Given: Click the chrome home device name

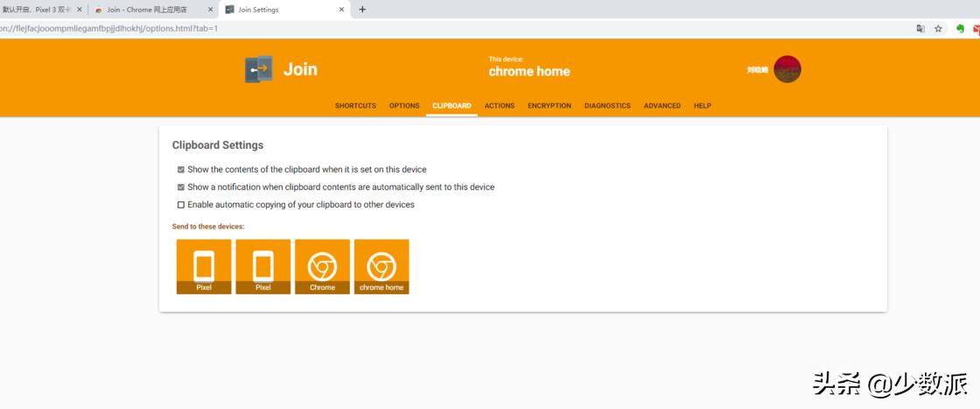Looking at the screenshot, I should [x=528, y=71].
